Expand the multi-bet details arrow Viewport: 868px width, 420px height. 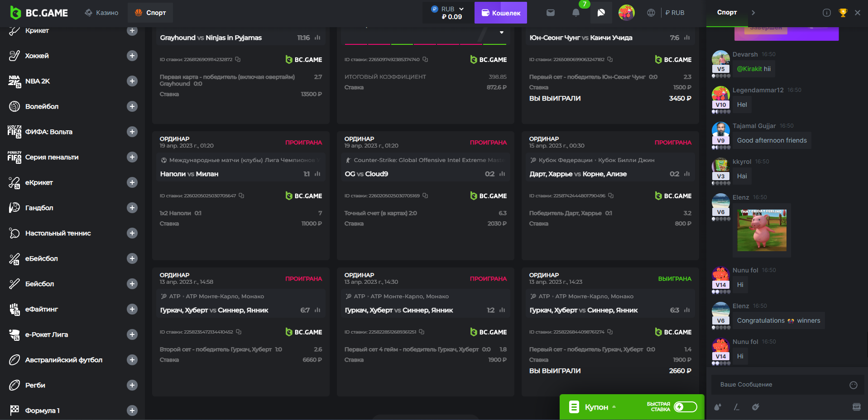click(x=502, y=32)
